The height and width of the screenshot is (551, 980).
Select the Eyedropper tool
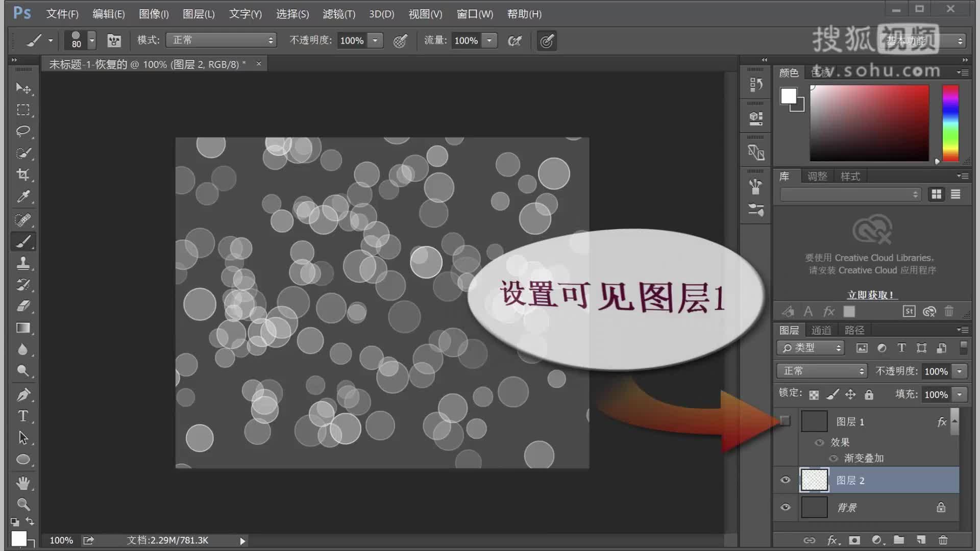coord(23,196)
